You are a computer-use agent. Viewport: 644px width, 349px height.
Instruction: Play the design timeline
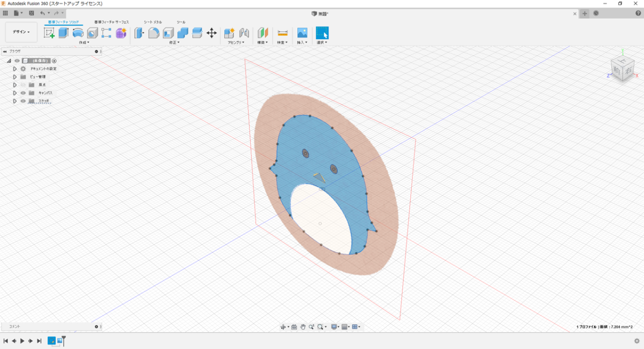pyautogui.click(x=22, y=340)
